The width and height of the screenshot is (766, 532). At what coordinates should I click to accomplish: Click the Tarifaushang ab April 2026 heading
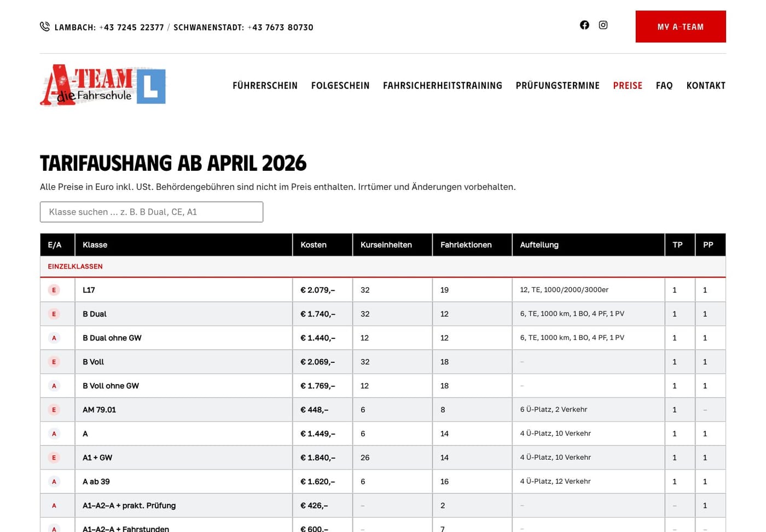pyautogui.click(x=173, y=163)
